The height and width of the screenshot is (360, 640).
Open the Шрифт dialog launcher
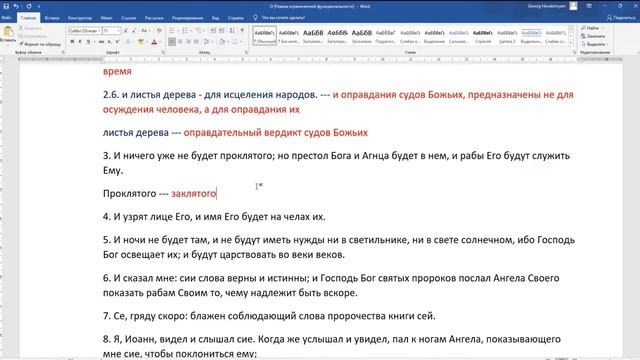tap(163, 53)
